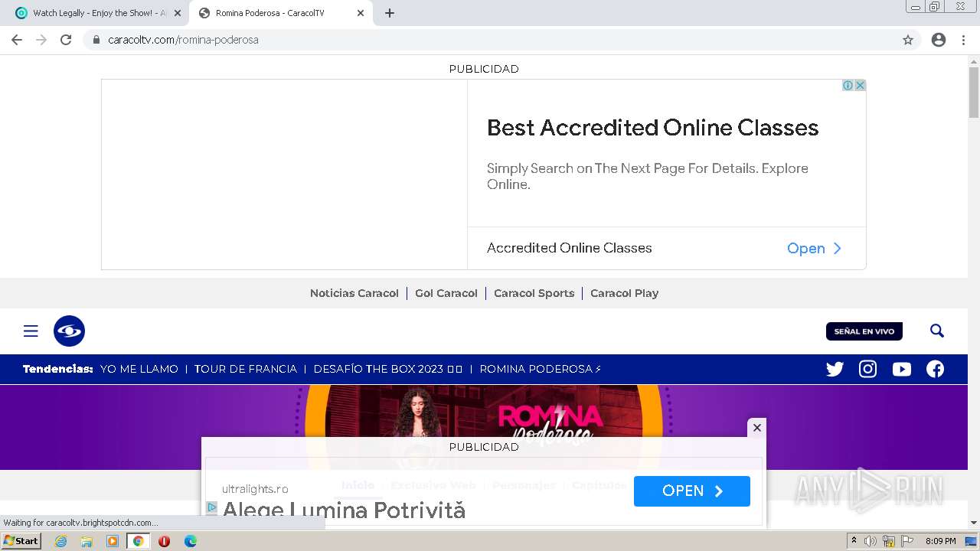Screen dimensions: 980x551
Task: Click the ultralights.ro ad text
Action: 255,489
